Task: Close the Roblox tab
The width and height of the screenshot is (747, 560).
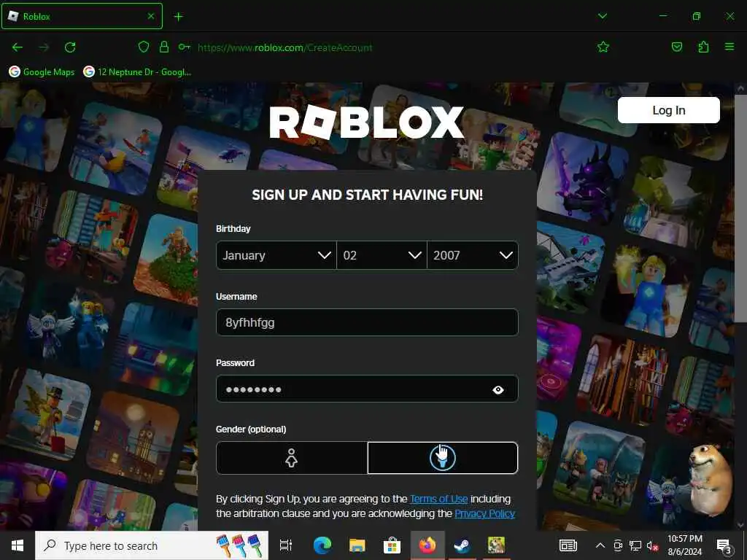Action: [151, 16]
